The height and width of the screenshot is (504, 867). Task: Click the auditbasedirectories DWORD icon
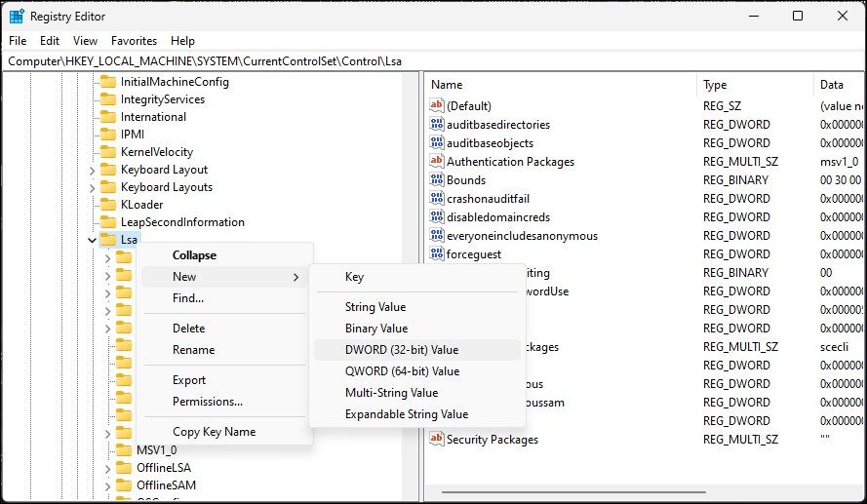437,125
